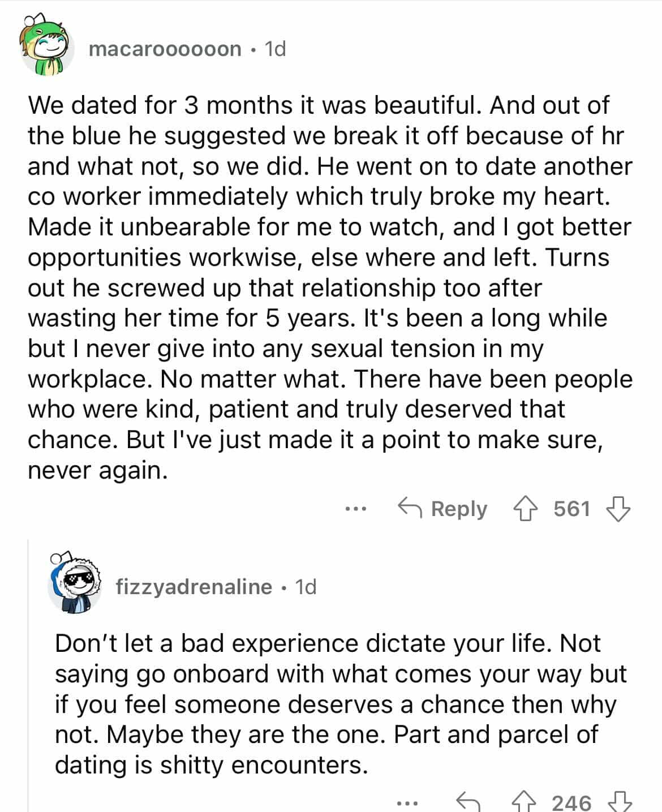The width and height of the screenshot is (662, 812).
Task: Tap the 561 vote score
Action: (x=571, y=509)
